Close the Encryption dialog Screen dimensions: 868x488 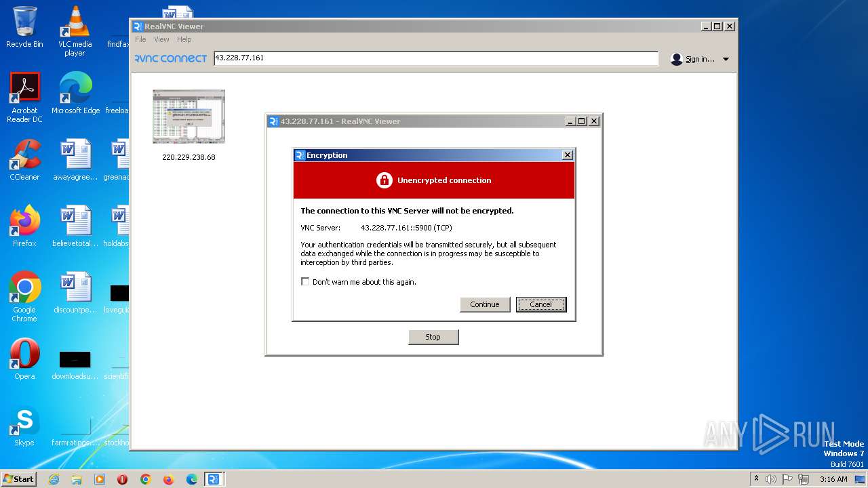click(568, 155)
